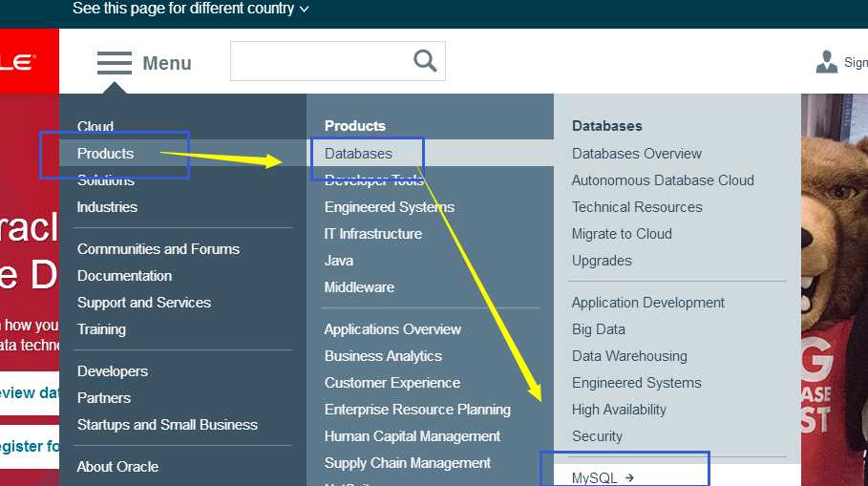Click the Databases Overview link
868x486 pixels.
coord(637,154)
